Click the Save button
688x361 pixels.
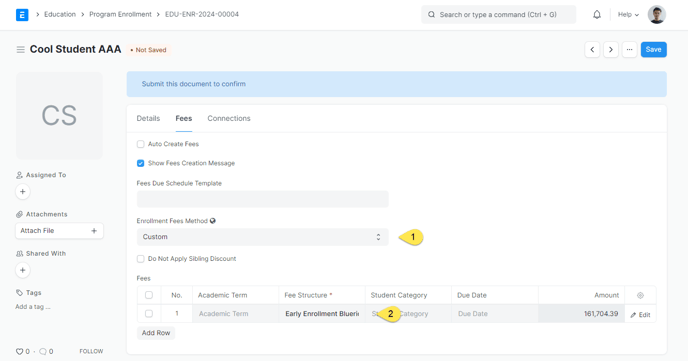[653, 50]
